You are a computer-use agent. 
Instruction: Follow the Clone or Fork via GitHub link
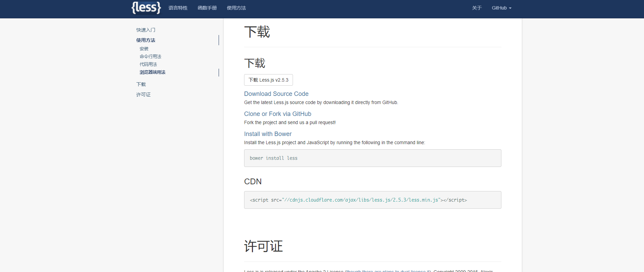[278, 114]
